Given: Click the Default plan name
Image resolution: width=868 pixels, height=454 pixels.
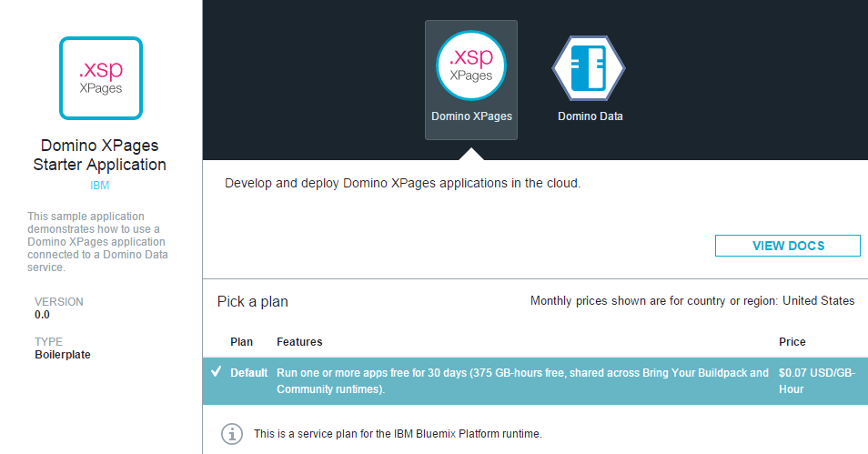Looking at the screenshot, I should pyautogui.click(x=249, y=373).
